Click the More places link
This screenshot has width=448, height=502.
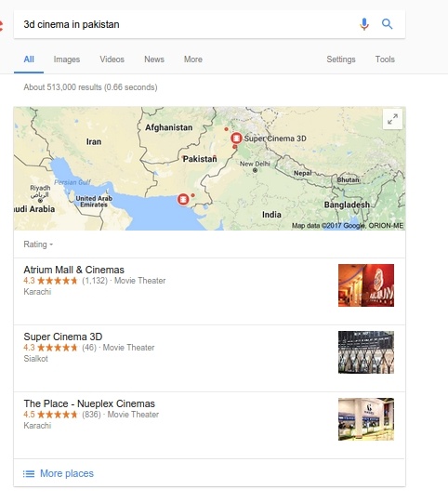pos(67,473)
